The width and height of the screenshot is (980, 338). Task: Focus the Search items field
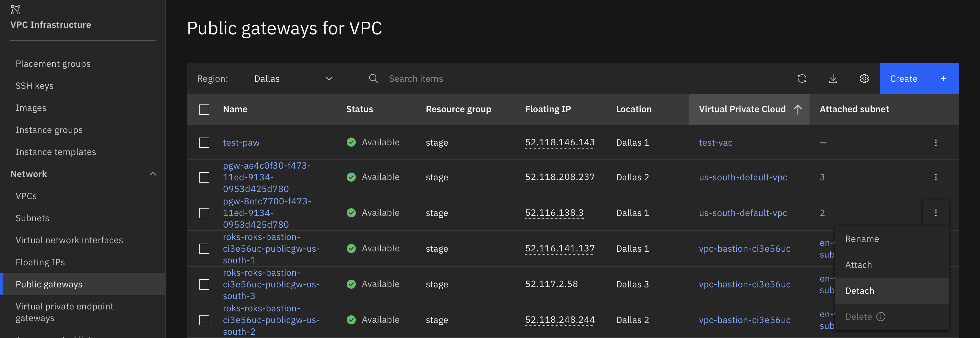(571, 78)
